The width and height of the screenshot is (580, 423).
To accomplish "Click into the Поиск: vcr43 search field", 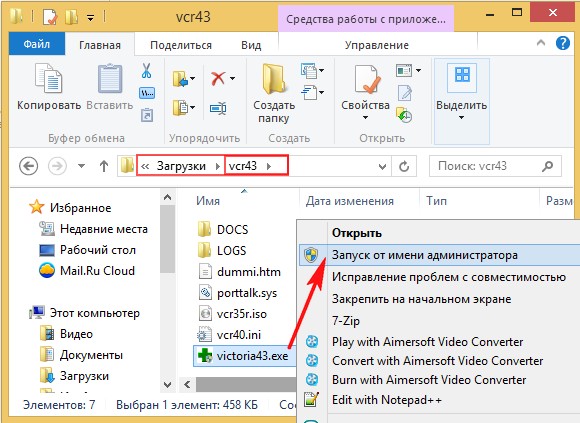I will tap(488, 166).
